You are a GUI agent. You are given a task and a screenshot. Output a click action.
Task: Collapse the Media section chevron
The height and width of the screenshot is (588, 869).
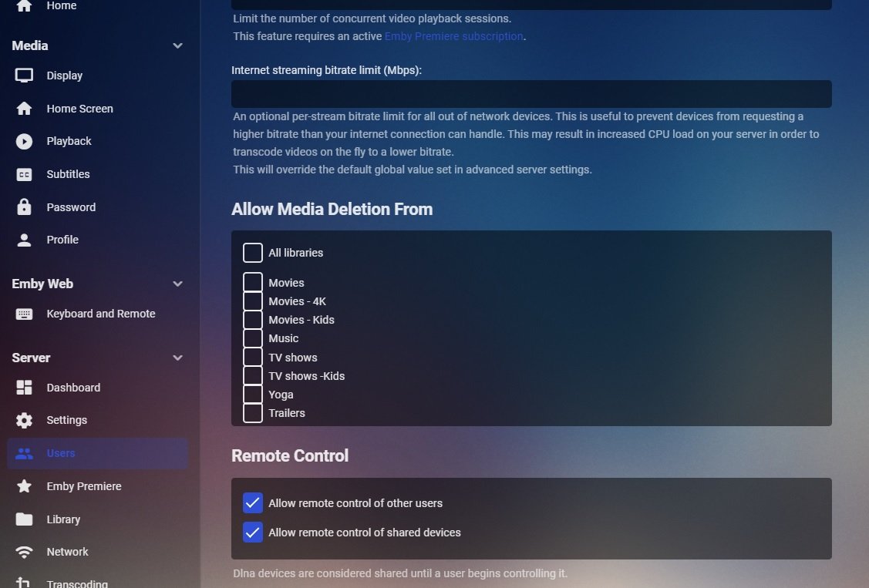[x=177, y=45]
